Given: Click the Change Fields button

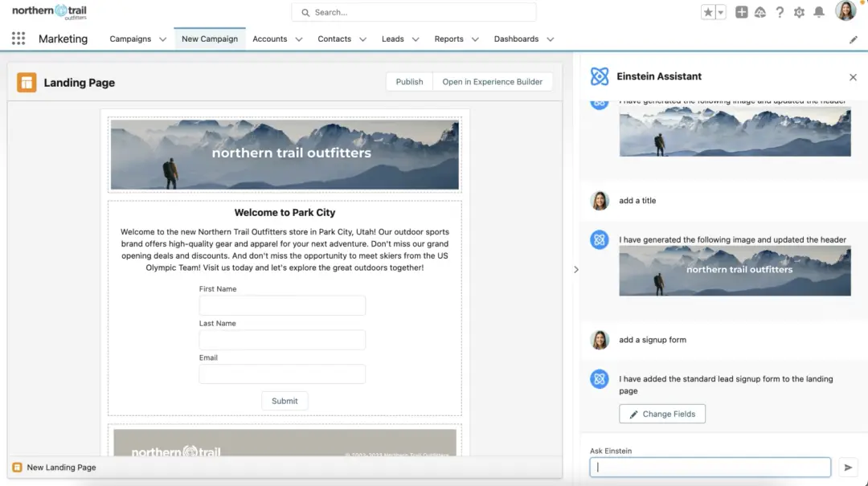Looking at the screenshot, I should click(662, 414).
